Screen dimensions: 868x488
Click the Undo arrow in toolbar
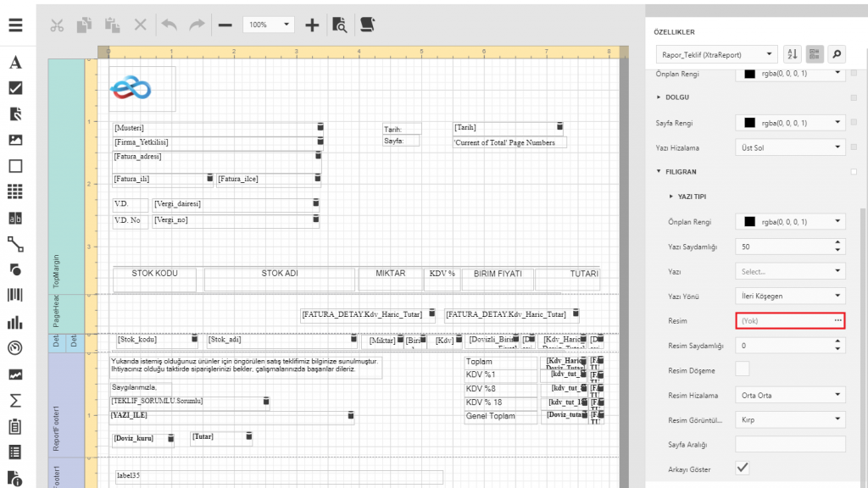170,25
